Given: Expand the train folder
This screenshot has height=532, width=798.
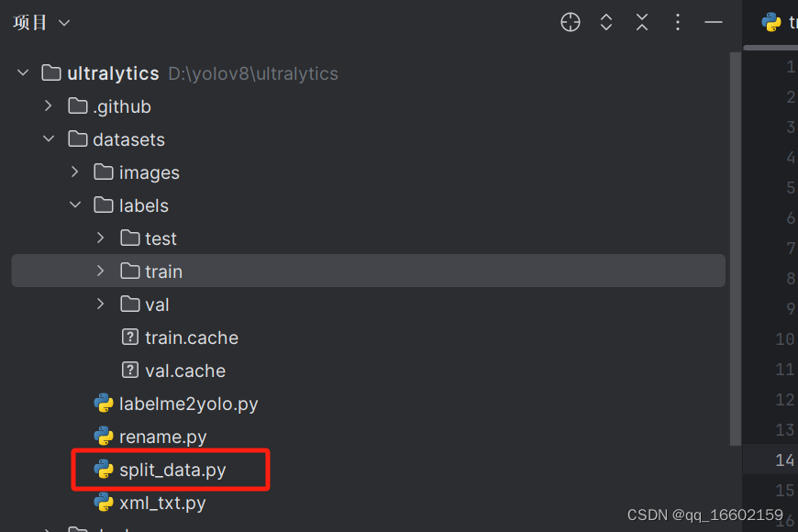Looking at the screenshot, I should (x=100, y=272).
